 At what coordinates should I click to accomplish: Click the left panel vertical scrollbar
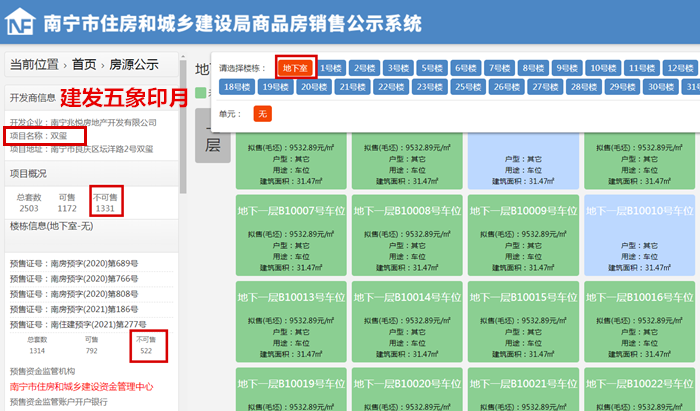[183, 126]
